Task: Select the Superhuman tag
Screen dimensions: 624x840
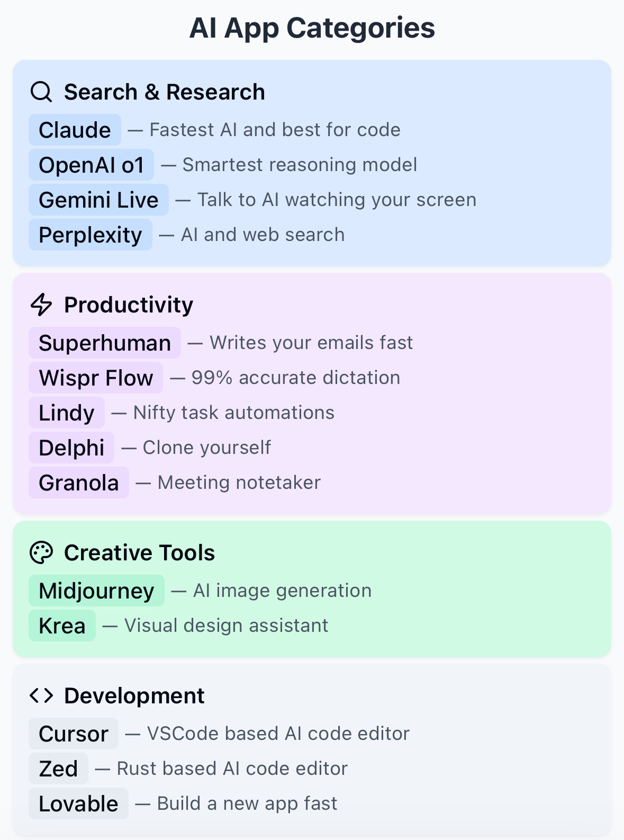Action: point(105,343)
